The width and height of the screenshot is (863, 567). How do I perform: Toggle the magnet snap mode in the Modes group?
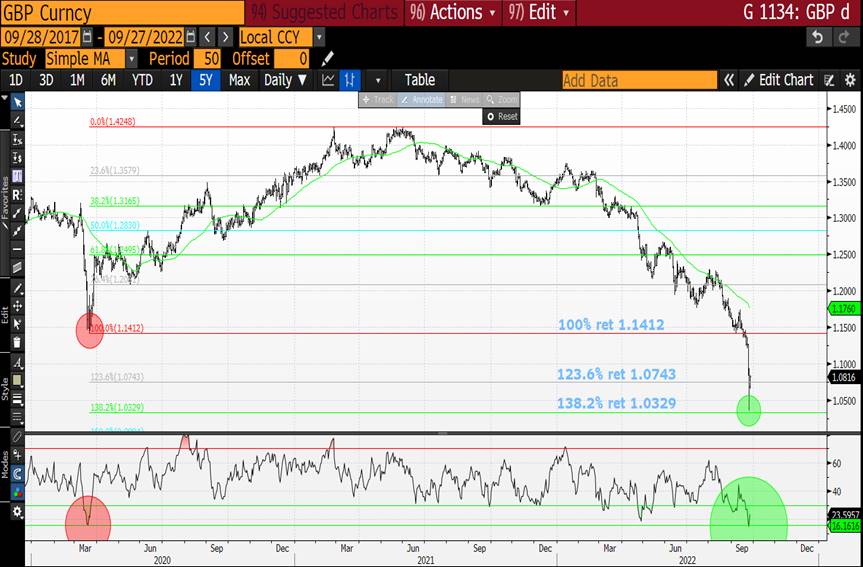18,473
